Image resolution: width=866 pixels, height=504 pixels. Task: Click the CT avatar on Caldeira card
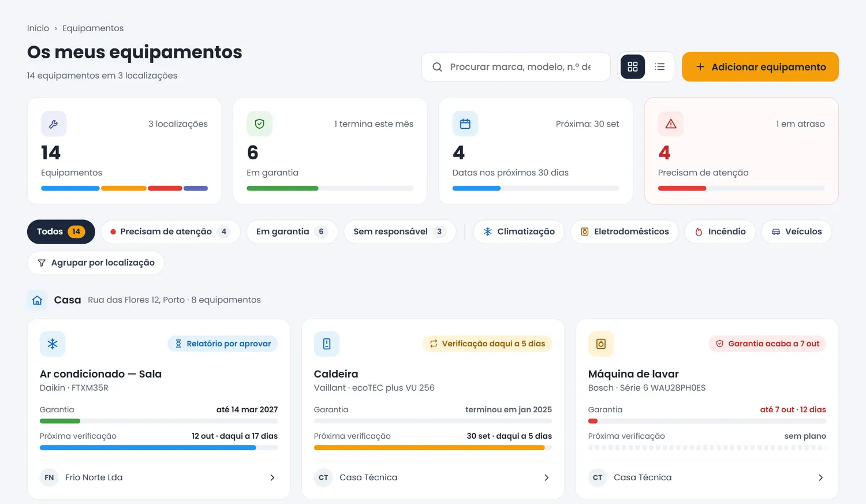(323, 477)
